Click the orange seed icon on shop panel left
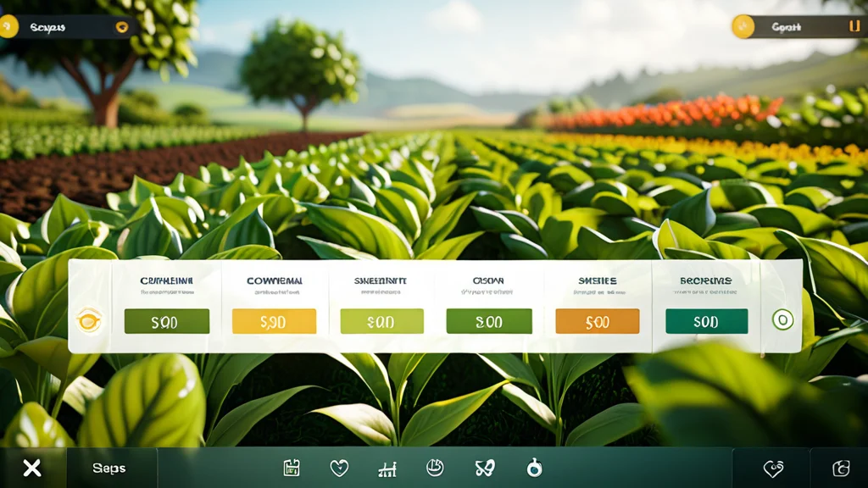The width and height of the screenshot is (868, 488). pyautogui.click(x=89, y=319)
